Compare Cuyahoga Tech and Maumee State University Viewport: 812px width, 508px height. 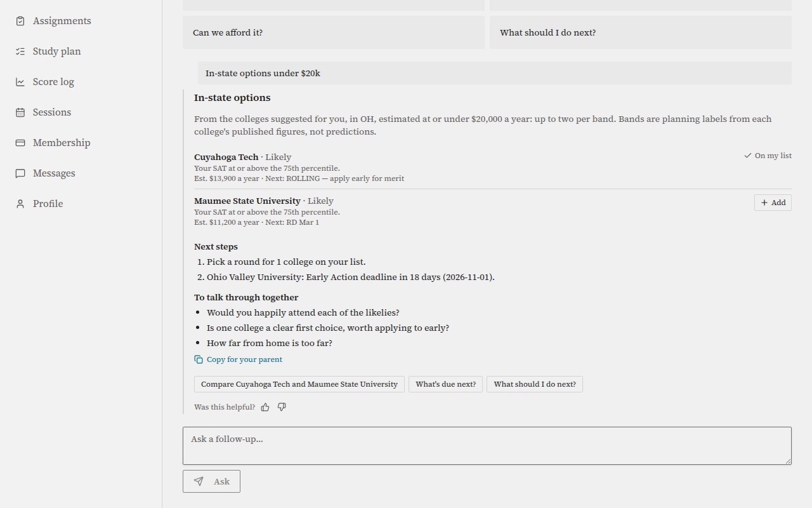coord(299,384)
